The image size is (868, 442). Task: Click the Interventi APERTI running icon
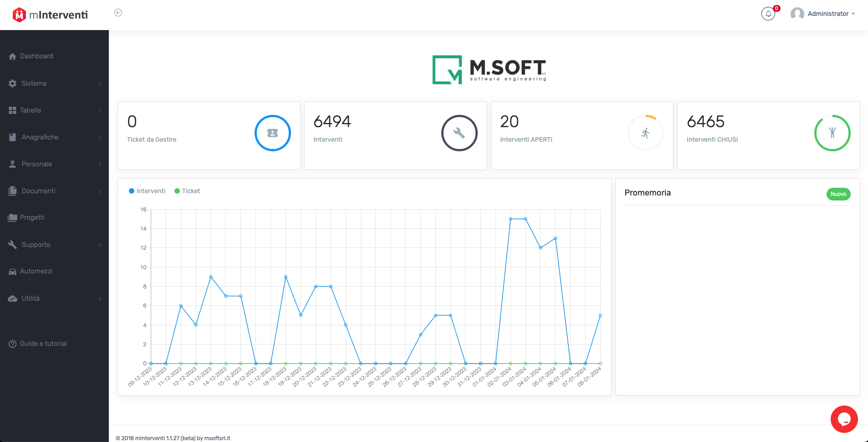click(x=646, y=133)
